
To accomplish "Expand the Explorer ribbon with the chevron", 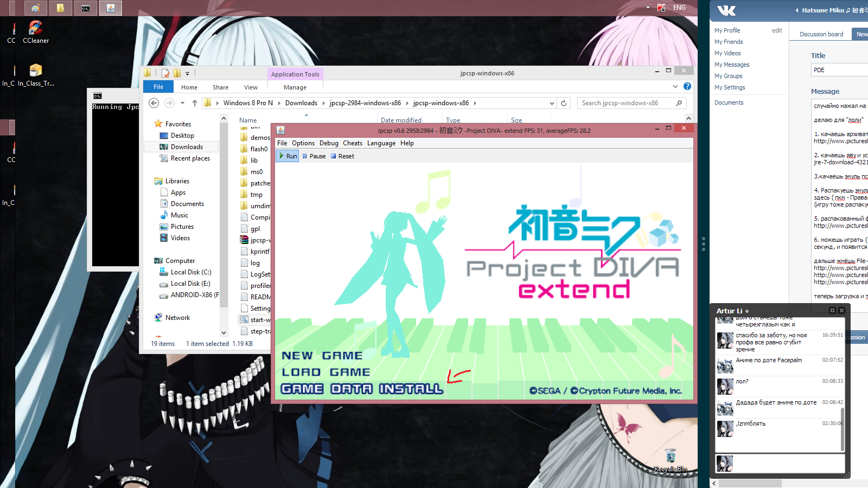I will click(x=675, y=87).
